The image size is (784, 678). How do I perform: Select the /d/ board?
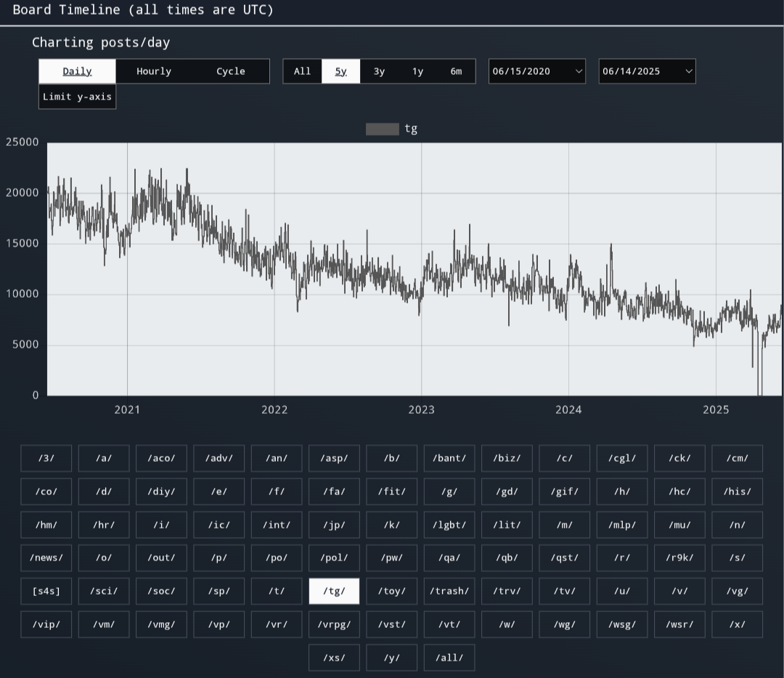pos(104,491)
